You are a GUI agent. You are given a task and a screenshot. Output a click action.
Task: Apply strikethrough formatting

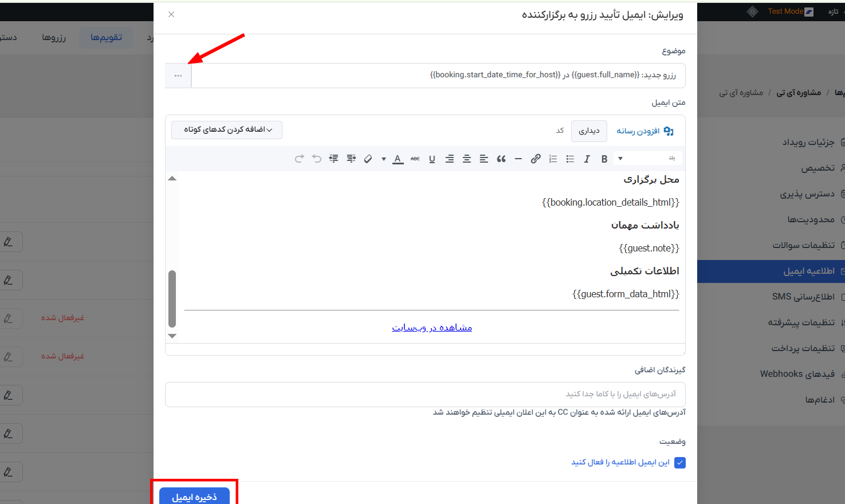tap(415, 159)
